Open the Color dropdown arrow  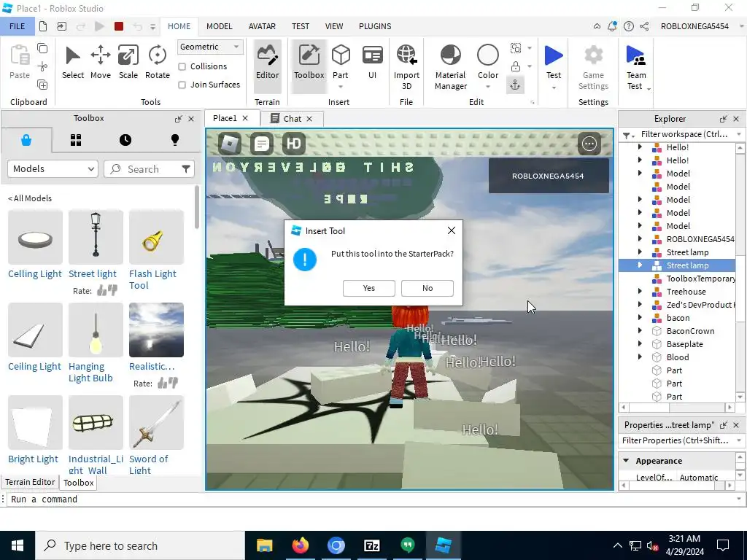tap(488, 87)
